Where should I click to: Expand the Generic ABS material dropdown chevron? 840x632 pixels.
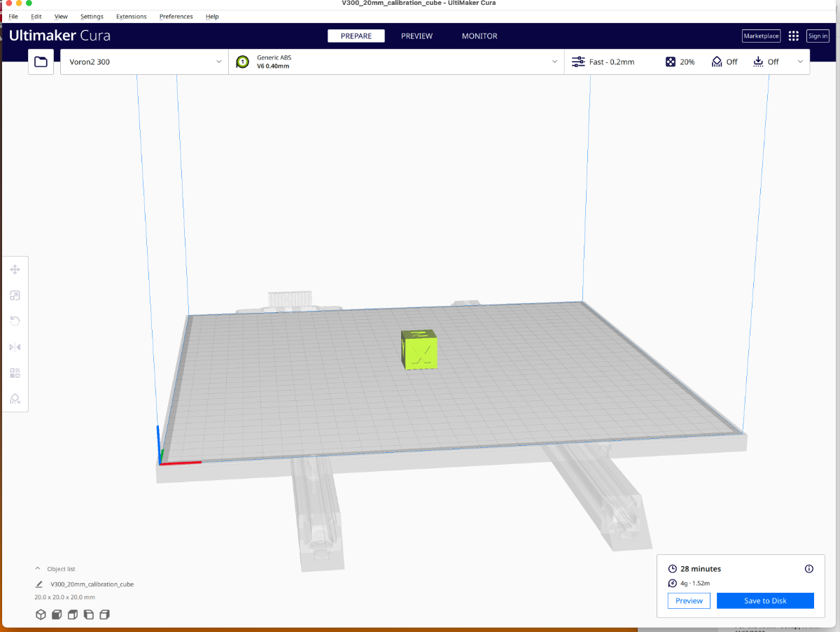[x=555, y=62]
